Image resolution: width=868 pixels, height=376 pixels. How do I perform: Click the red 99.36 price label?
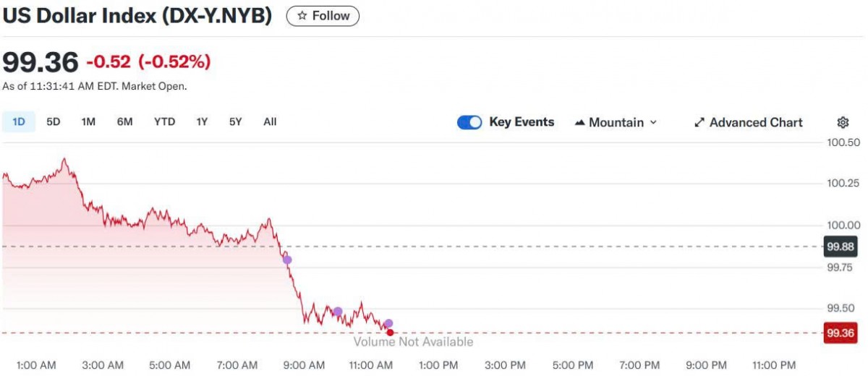pos(841,333)
